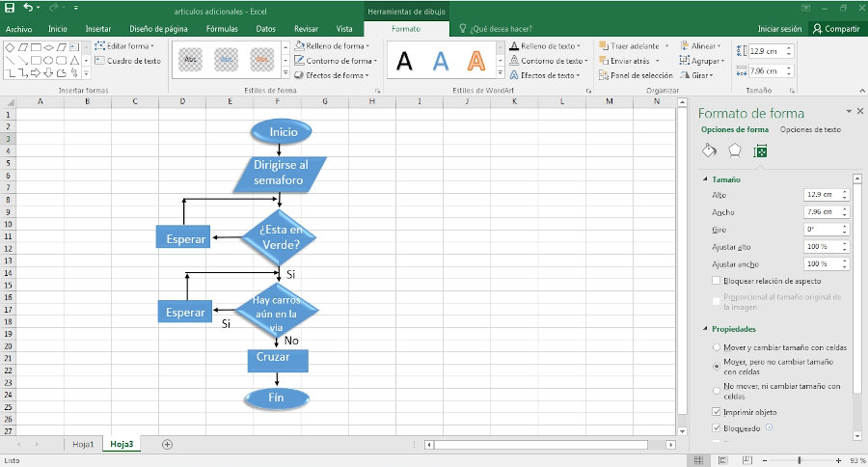Open Contorno de texto dropdown
Viewport: 868px width, 467px height.
[x=549, y=61]
